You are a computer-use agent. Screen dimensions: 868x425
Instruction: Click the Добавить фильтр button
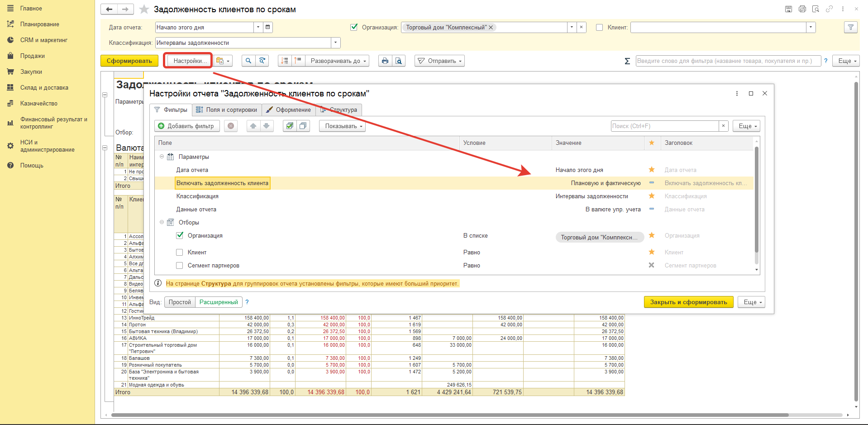187,126
